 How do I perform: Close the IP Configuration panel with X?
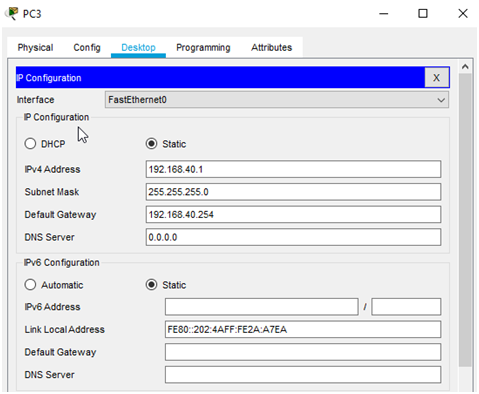pyautogui.click(x=436, y=78)
